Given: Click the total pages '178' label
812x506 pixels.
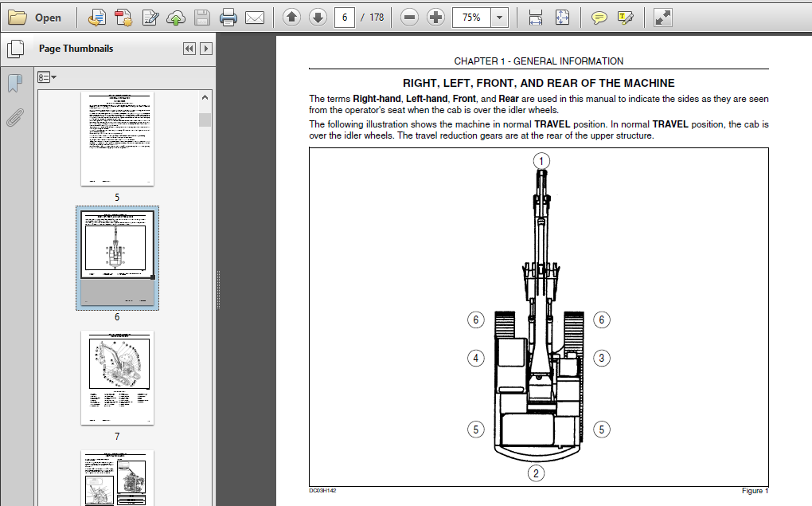Looking at the screenshot, I should click(377, 18).
